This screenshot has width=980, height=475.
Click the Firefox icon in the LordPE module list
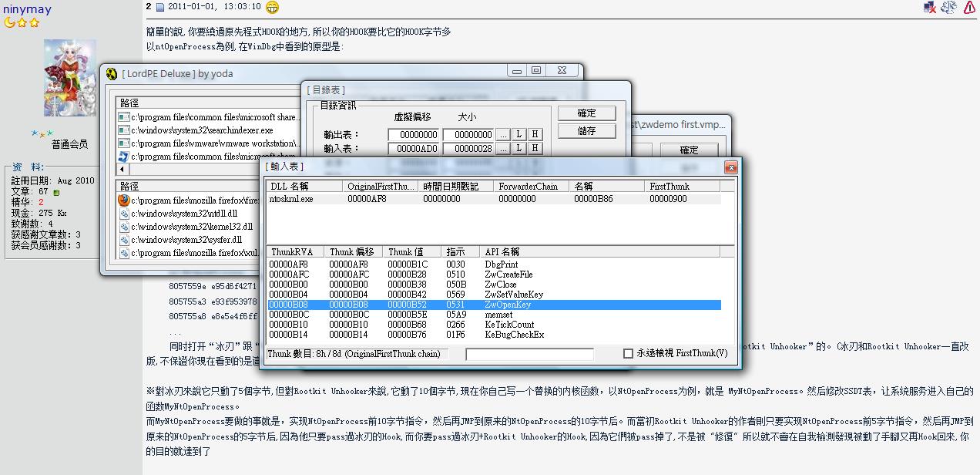123,200
